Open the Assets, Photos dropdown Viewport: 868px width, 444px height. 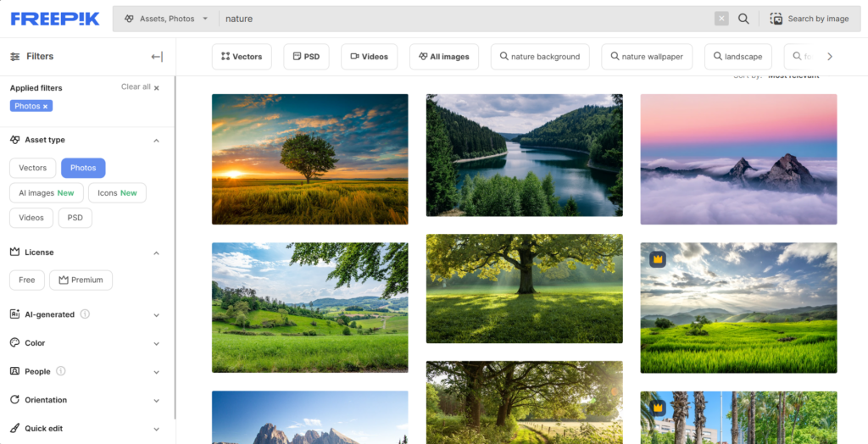pyautogui.click(x=165, y=19)
